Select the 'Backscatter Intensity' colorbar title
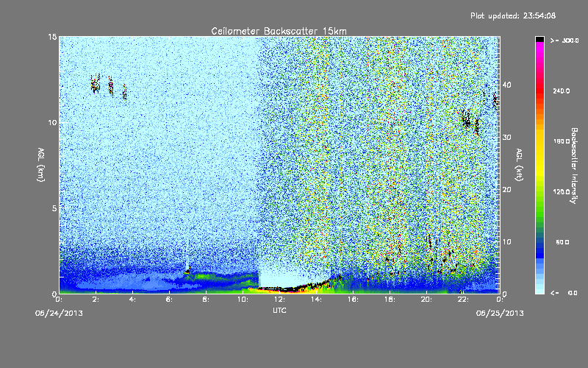The height and width of the screenshot is (368, 588). click(x=574, y=166)
